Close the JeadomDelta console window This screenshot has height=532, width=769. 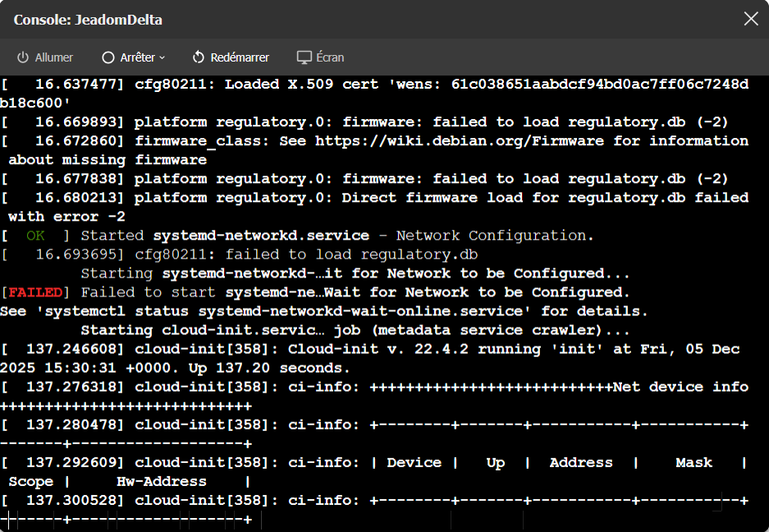pyautogui.click(x=751, y=19)
